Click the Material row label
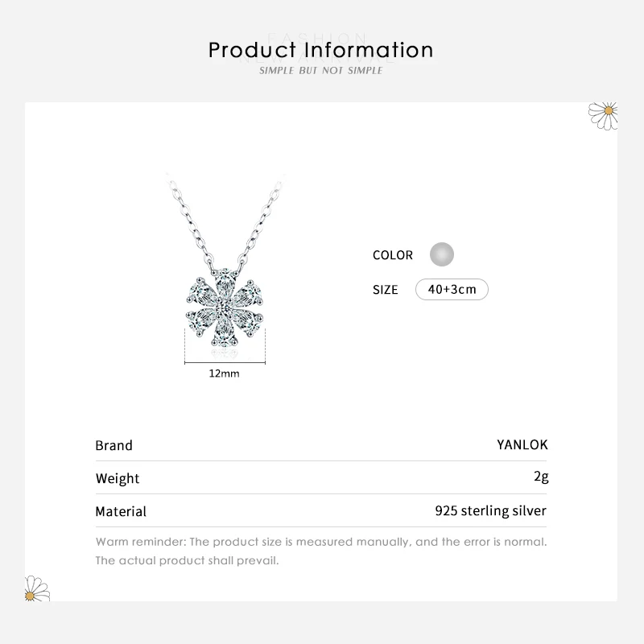Image resolution: width=644 pixels, height=644 pixels. pyautogui.click(x=121, y=511)
